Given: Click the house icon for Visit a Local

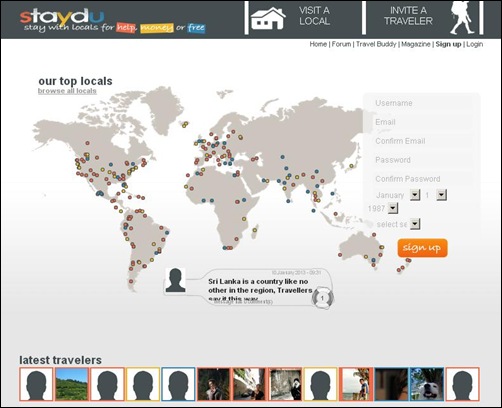Looking at the screenshot, I should click(268, 18).
